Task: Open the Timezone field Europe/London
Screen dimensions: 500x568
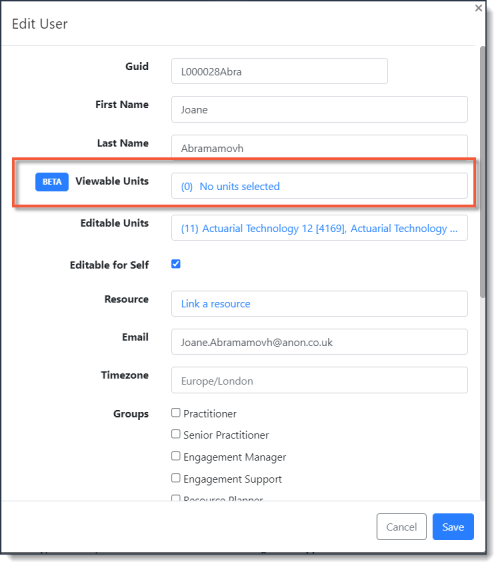Action: (319, 380)
